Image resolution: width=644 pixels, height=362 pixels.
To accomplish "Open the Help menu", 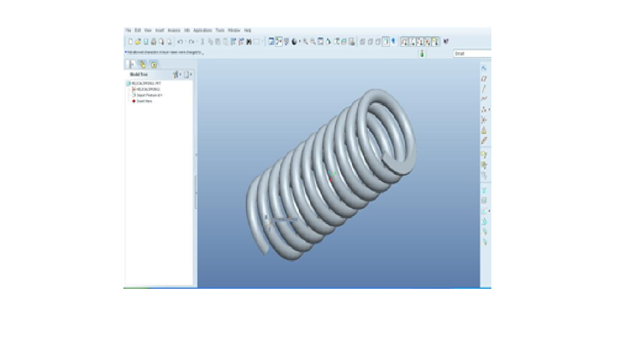I will point(247,30).
